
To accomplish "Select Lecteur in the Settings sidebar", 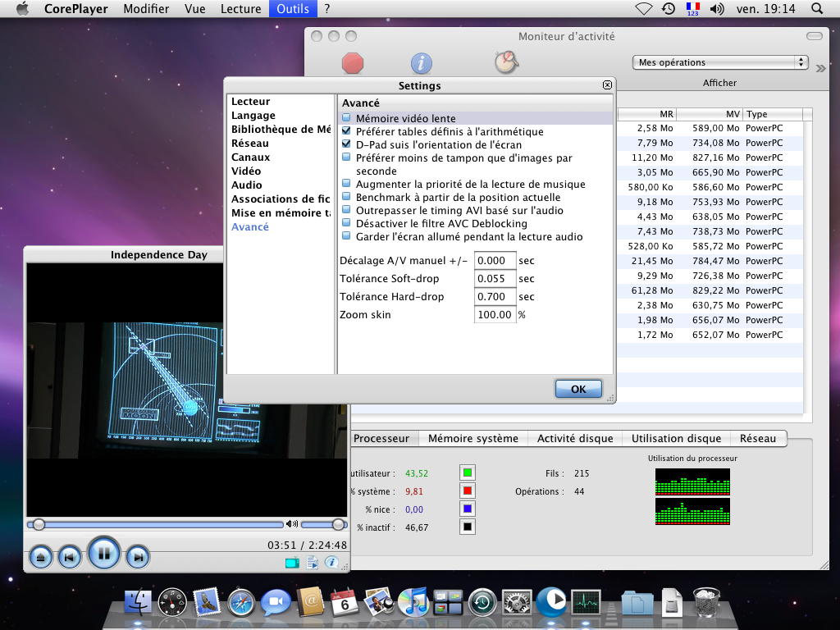I will pos(251,101).
